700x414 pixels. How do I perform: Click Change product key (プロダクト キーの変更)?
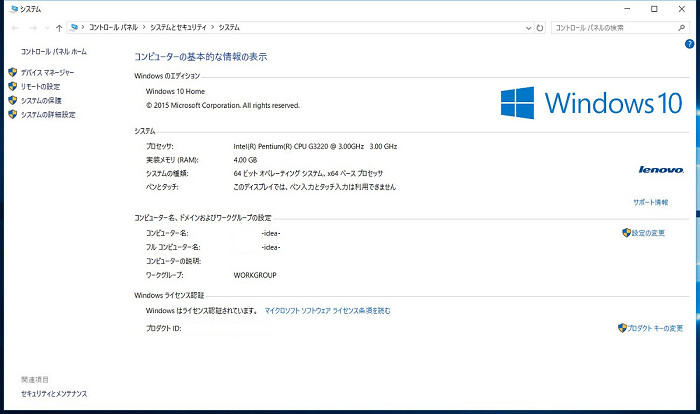click(655, 328)
